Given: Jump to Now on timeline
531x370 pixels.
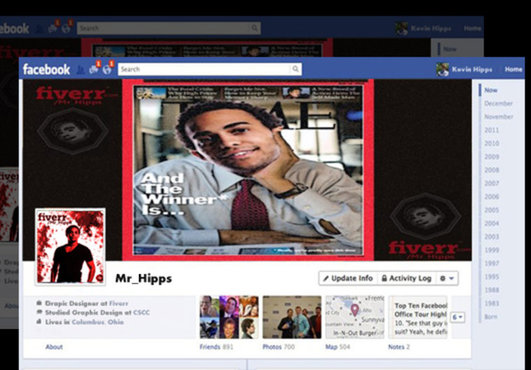Looking at the screenshot, I should click(x=491, y=90).
